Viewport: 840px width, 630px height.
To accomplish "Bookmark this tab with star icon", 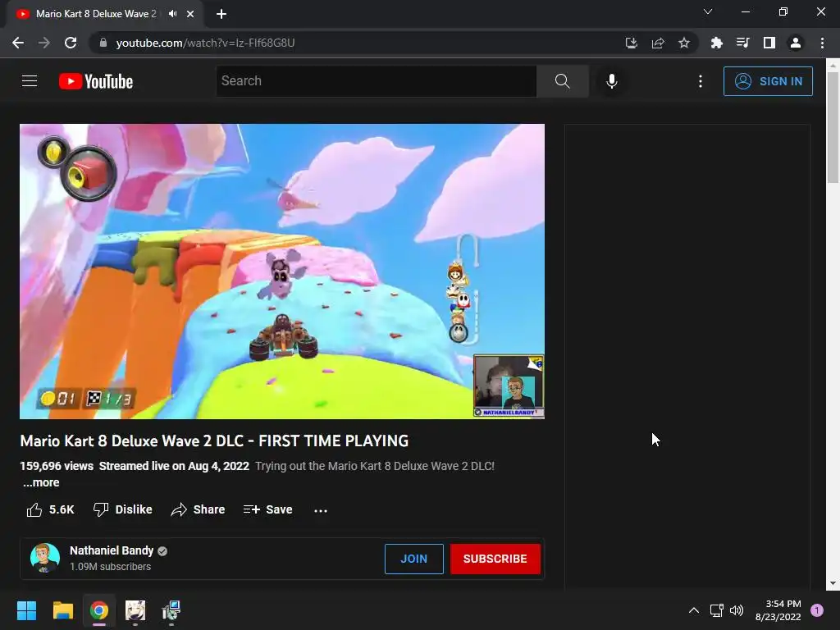I will [684, 43].
